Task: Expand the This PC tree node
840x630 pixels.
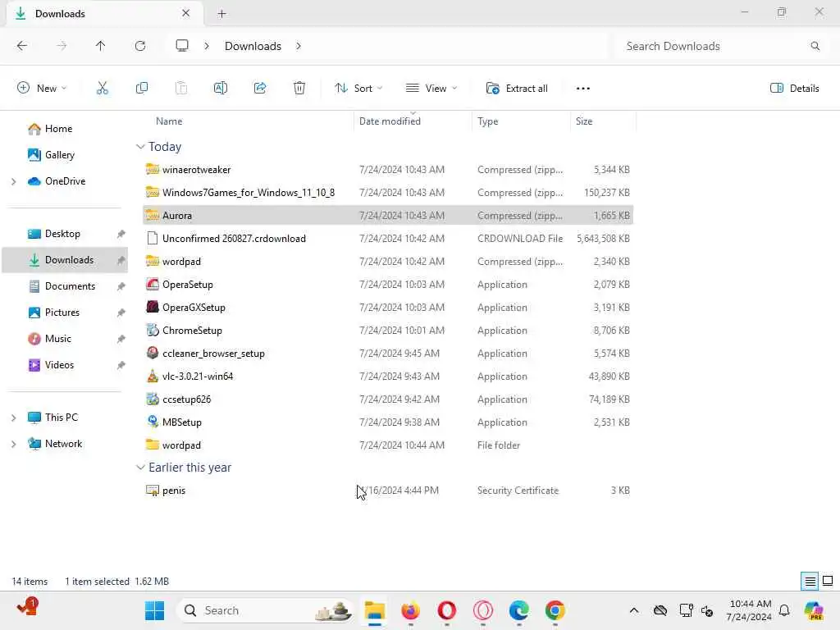Action: (13, 418)
